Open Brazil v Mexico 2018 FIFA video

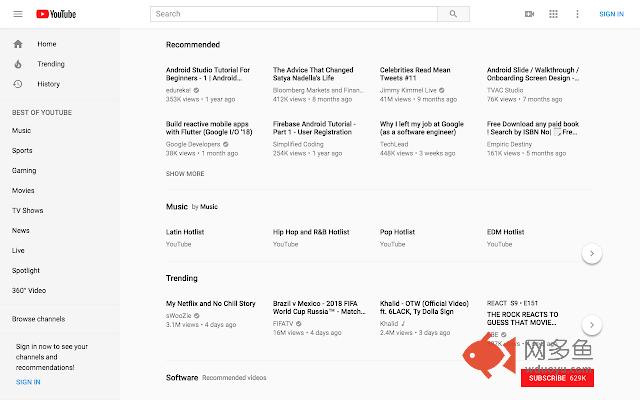tap(319, 308)
